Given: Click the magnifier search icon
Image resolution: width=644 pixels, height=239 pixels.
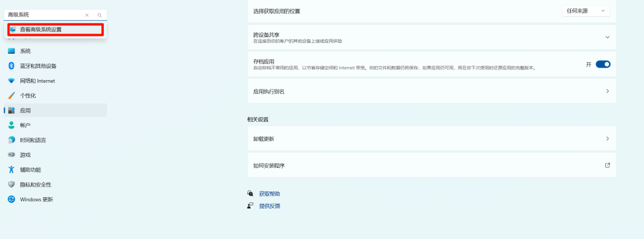Looking at the screenshot, I should coord(100,15).
